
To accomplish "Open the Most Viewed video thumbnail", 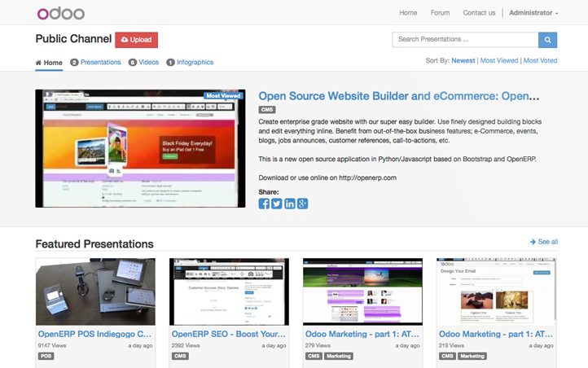I will coord(140,148).
